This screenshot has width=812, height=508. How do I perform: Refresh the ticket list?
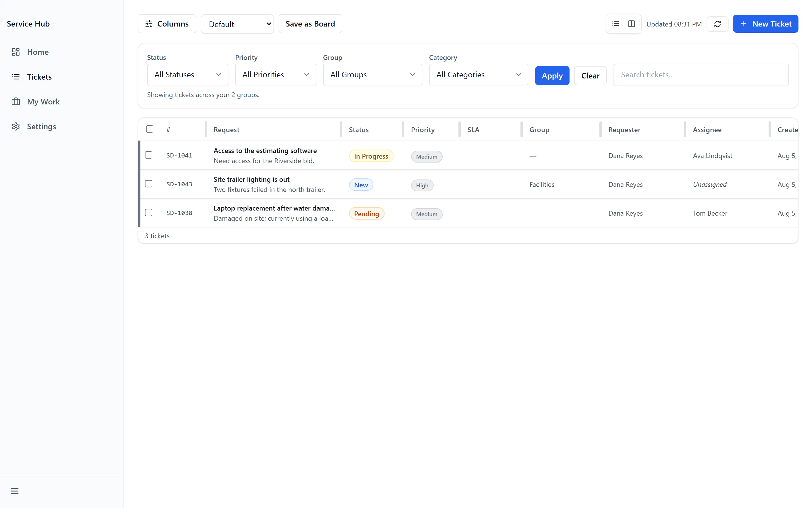717,24
